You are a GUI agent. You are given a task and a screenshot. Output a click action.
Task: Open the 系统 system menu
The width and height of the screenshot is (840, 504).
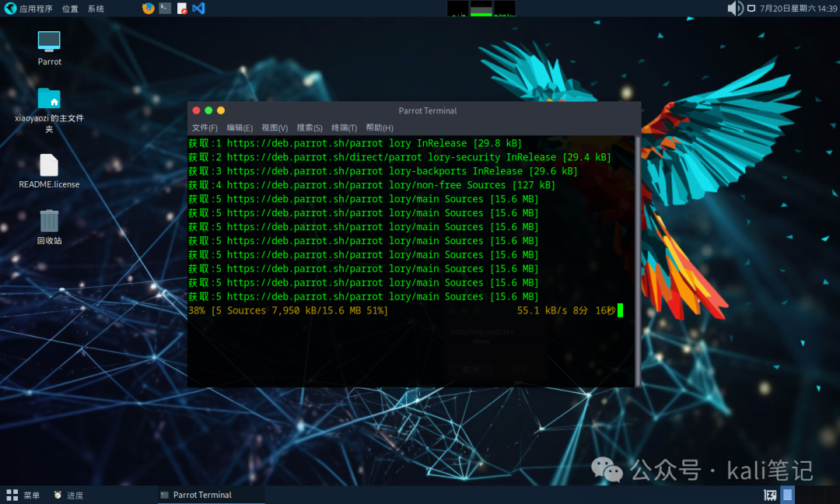tap(96, 9)
